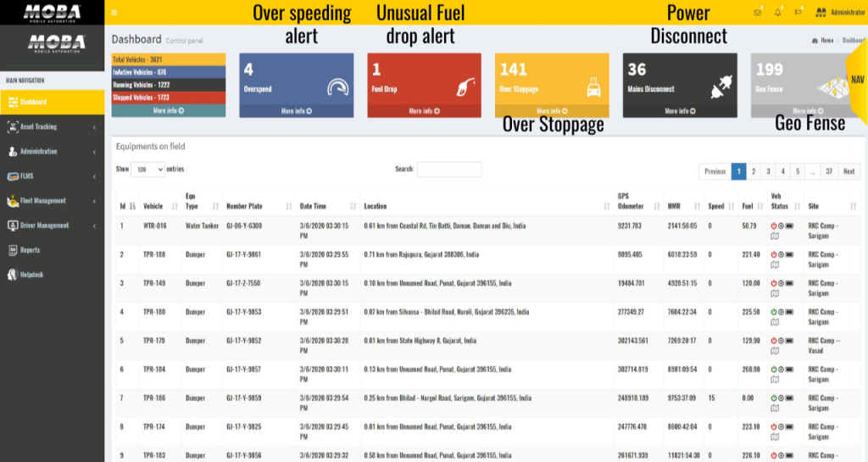Go to page 3 of table
The height and width of the screenshot is (462, 868).
[x=768, y=171]
